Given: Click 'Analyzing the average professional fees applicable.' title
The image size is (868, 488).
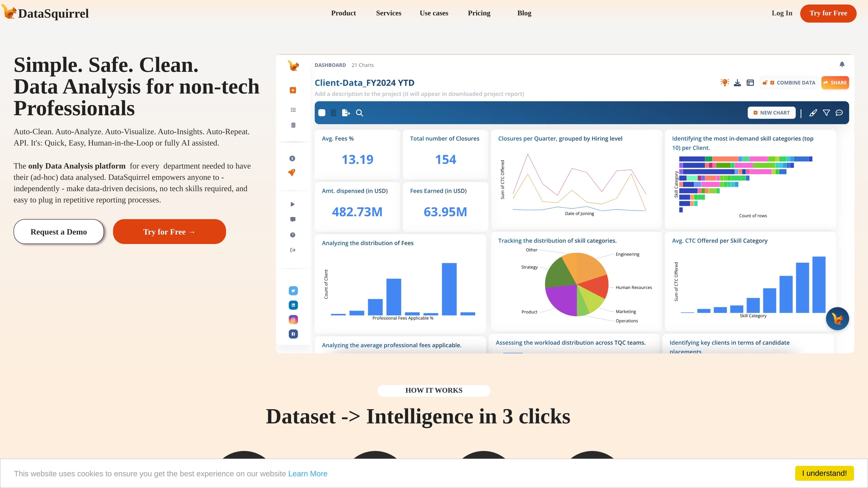Looking at the screenshot, I should pyautogui.click(x=392, y=345).
